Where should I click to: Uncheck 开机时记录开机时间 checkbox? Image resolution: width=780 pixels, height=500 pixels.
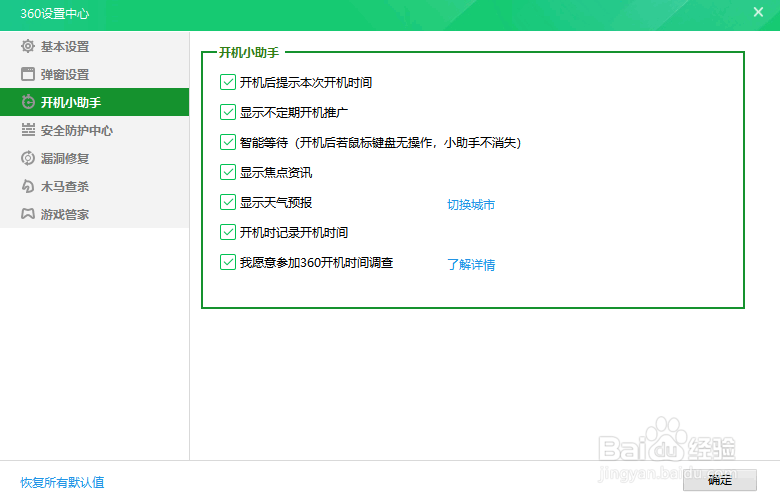(228, 232)
